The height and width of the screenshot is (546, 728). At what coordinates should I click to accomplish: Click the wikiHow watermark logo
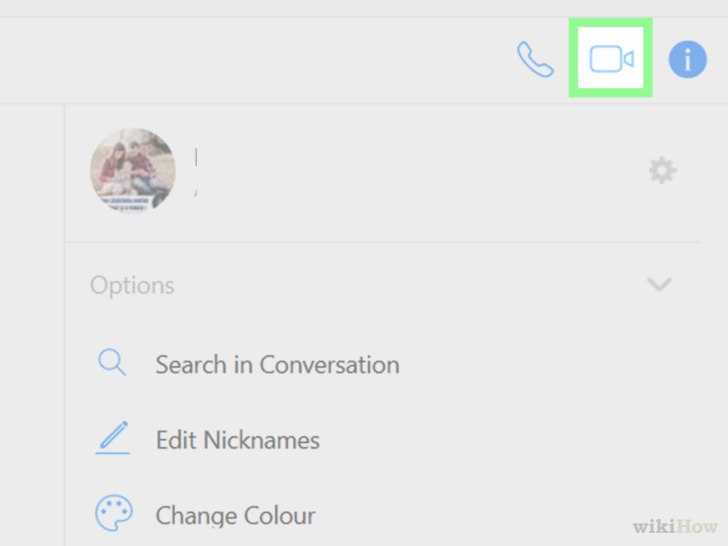point(675,526)
